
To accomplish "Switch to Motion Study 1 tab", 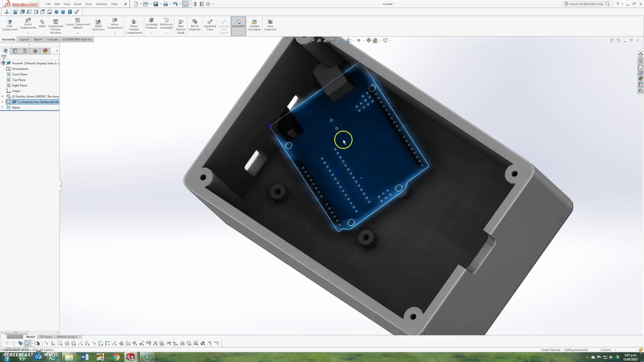I will pos(67,337).
